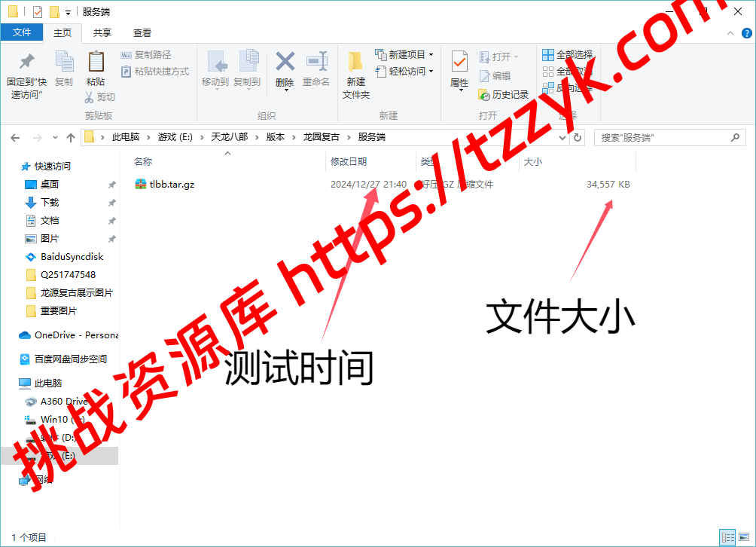This screenshot has height=547, width=756.
Task: Refresh the current folder view
Action: (578, 138)
